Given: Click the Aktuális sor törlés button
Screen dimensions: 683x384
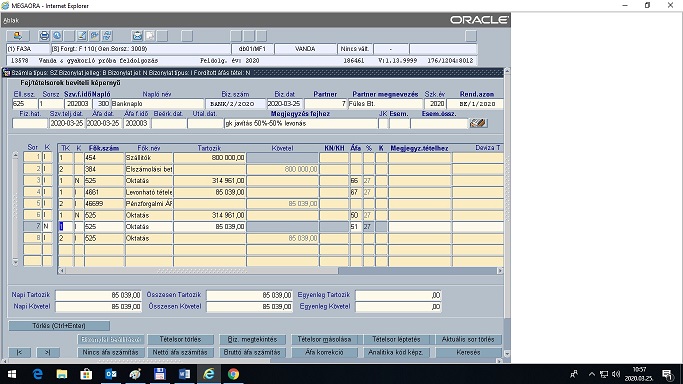Looking at the screenshot, I should 468,339.
